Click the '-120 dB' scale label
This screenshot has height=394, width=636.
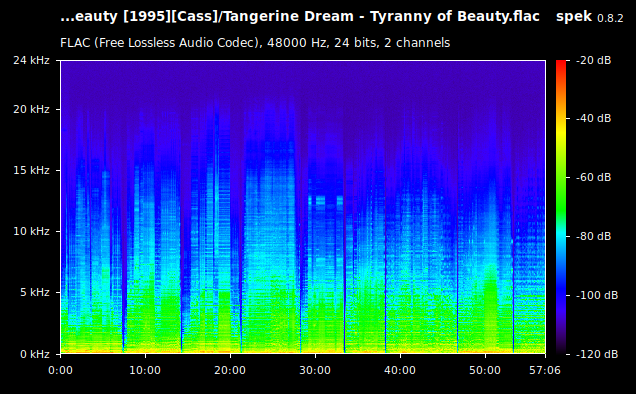[597, 354]
